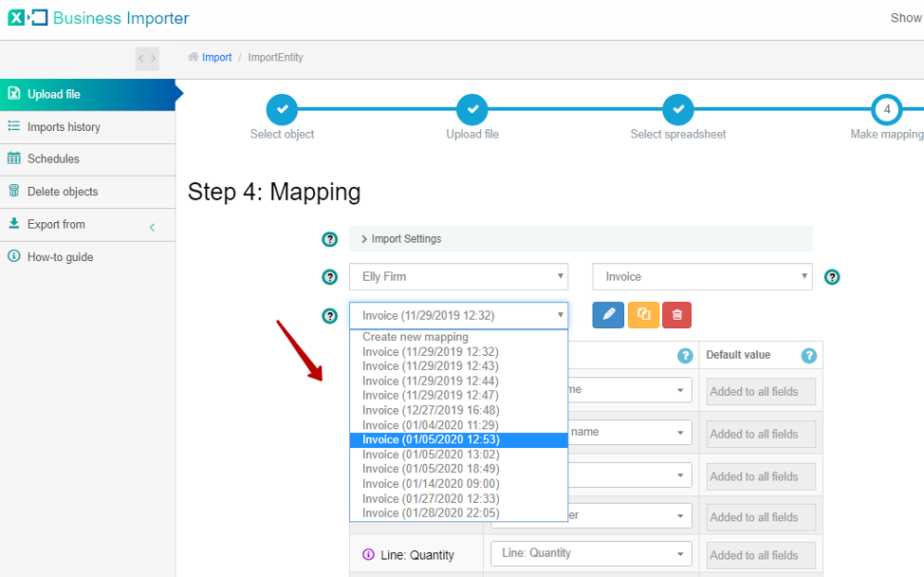Select Create new mapping option
The width and height of the screenshot is (924, 577).
point(458,337)
